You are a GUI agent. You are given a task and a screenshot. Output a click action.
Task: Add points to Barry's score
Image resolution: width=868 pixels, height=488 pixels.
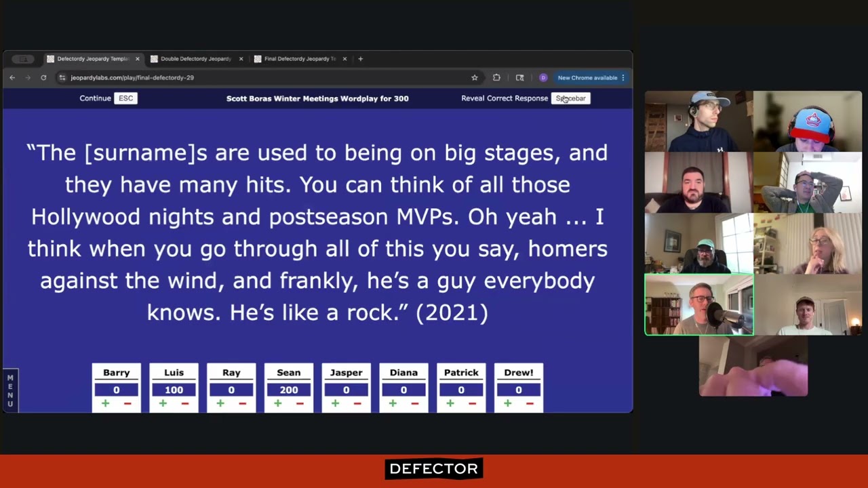pyautogui.click(x=105, y=403)
